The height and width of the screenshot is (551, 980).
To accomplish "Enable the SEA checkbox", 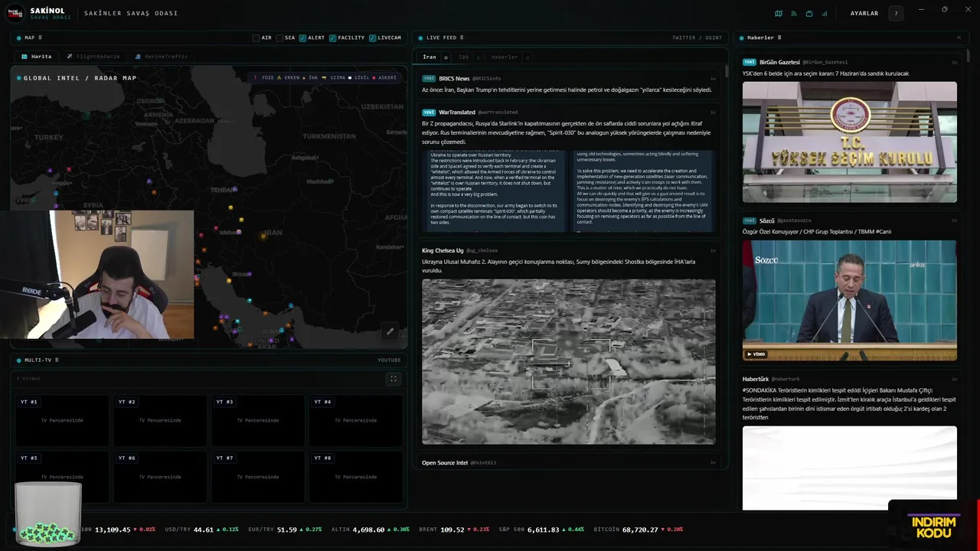I will [280, 37].
